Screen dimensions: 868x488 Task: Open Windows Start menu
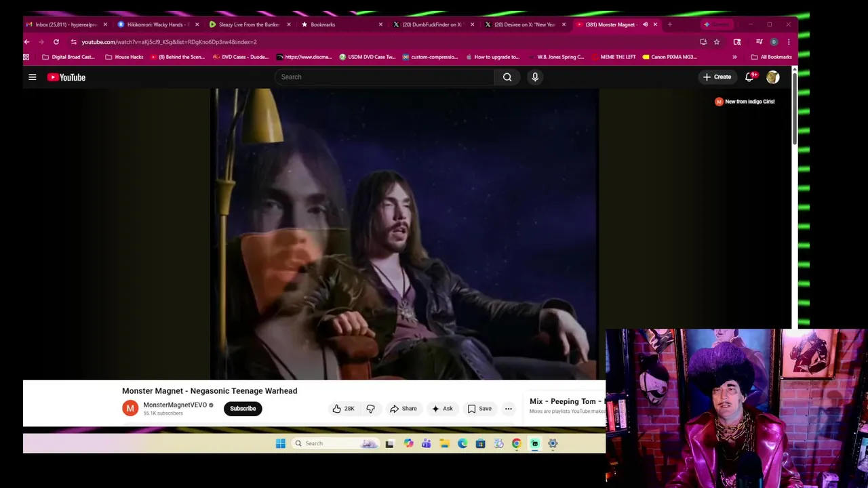pos(281,444)
